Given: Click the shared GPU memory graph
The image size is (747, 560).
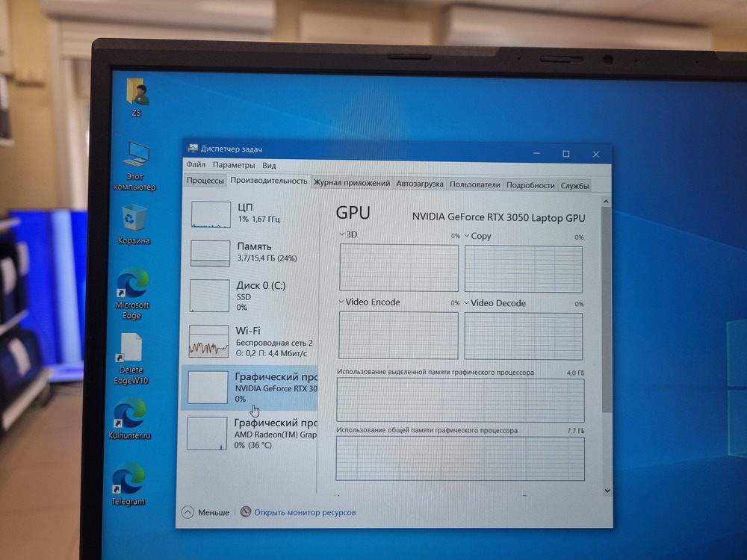Looking at the screenshot, I should [x=460, y=458].
